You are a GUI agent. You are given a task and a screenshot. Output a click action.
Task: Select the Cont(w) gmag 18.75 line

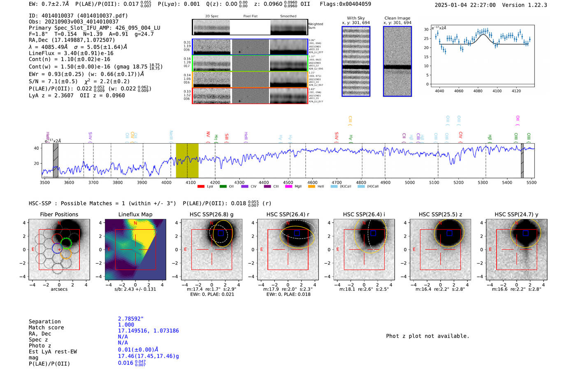[x=95, y=66]
